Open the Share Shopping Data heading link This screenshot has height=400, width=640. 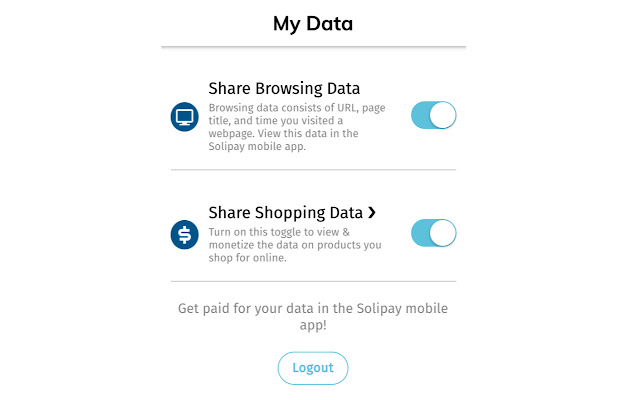pyautogui.click(x=285, y=212)
